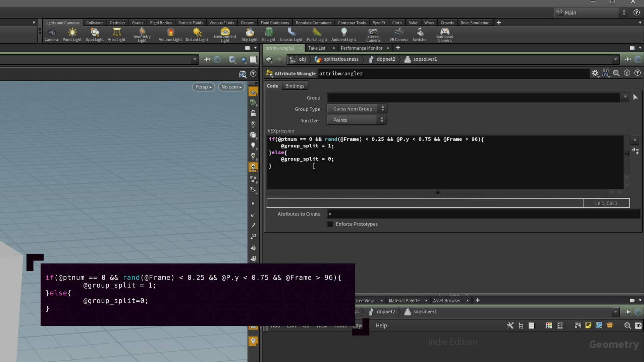This screenshot has height=362, width=644.
Task: Open the Performance Monitor tab
Action: click(361, 48)
